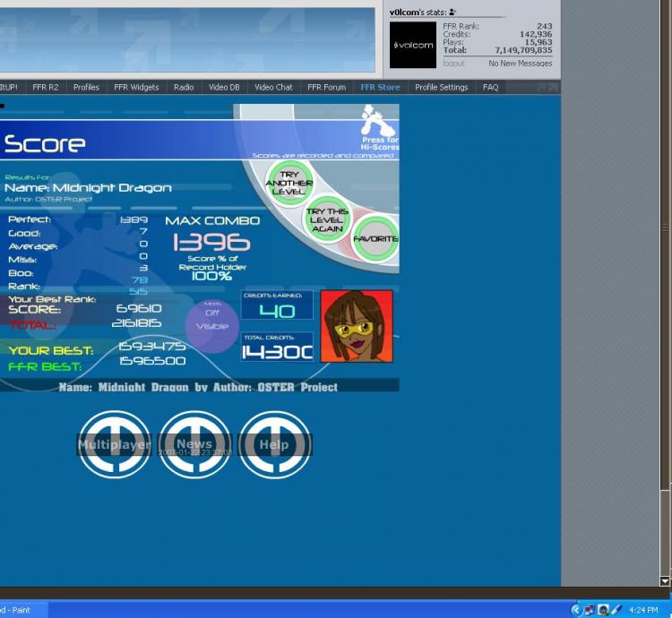This screenshot has height=618, width=672.
Task: Open the FFR Forum tab
Action: tap(326, 87)
